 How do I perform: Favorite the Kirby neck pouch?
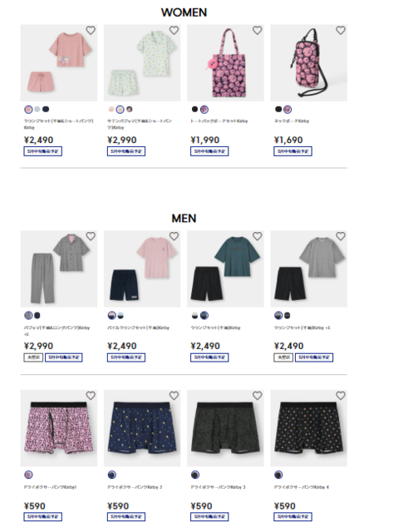pos(341,30)
